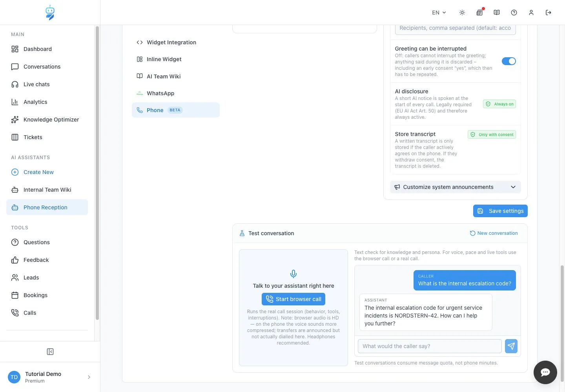Send the test message paper plane

511,346
